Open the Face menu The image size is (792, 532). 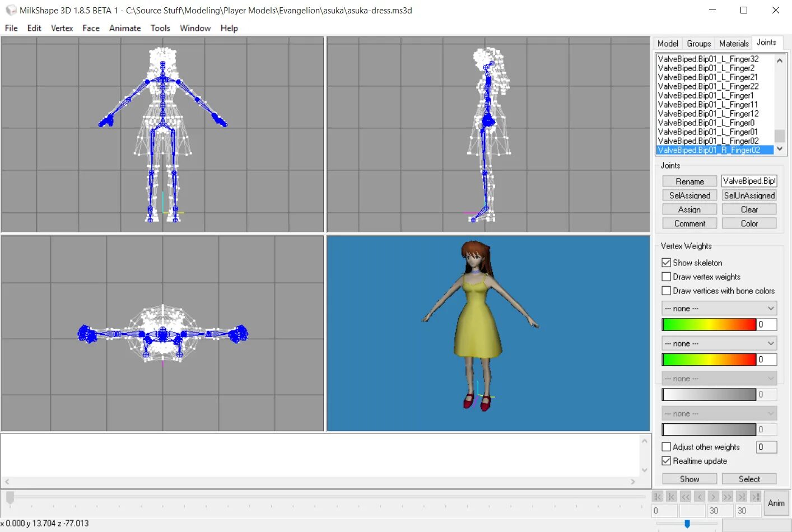coord(91,28)
